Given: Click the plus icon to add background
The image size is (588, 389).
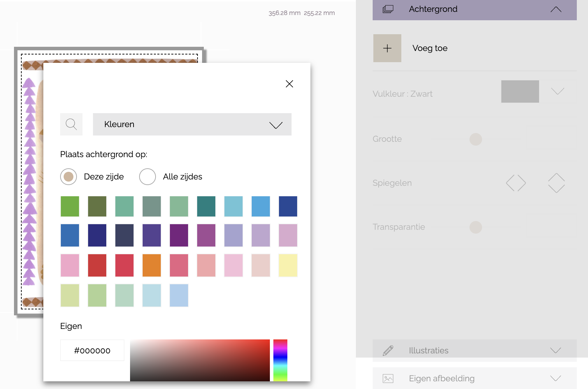Looking at the screenshot, I should pos(387,48).
